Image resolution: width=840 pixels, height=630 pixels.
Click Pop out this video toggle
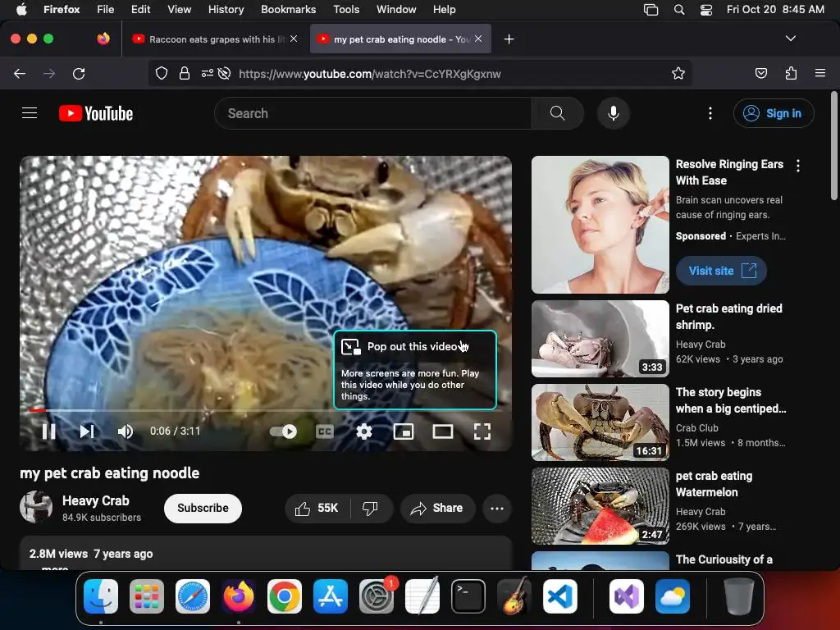[415, 370]
